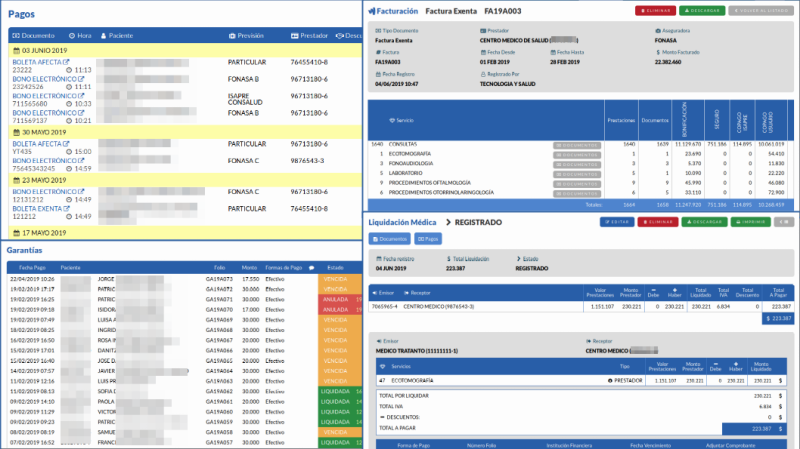Click the info icon beside PRESTADOR in ECOTOMOGRAFÍA row
This screenshot has height=449, width=800.
coord(610,381)
